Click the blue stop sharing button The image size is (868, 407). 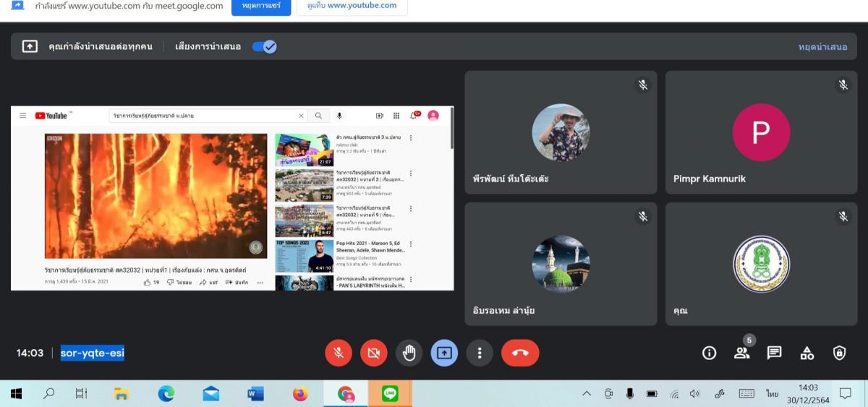pyautogui.click(x=261, y=6)
